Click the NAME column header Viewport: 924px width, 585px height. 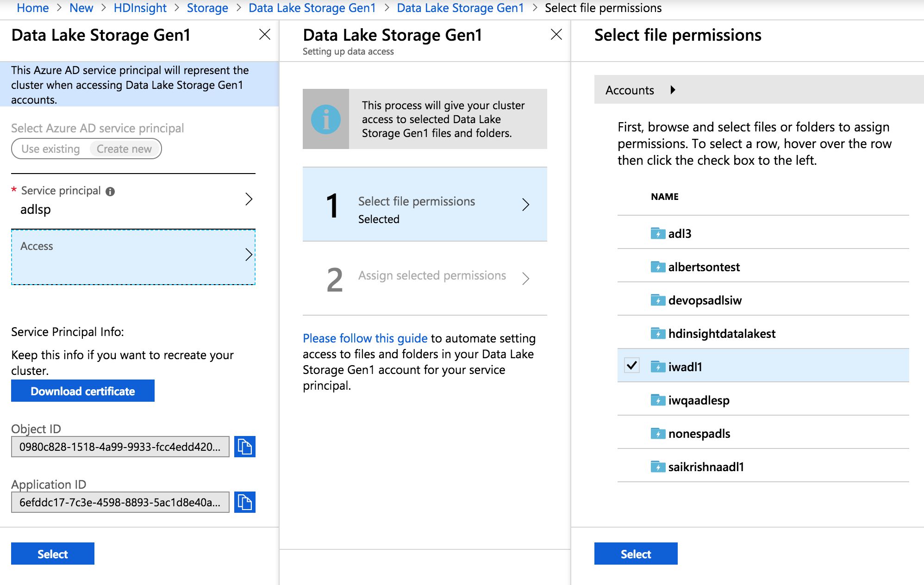[x=665, y=196]
